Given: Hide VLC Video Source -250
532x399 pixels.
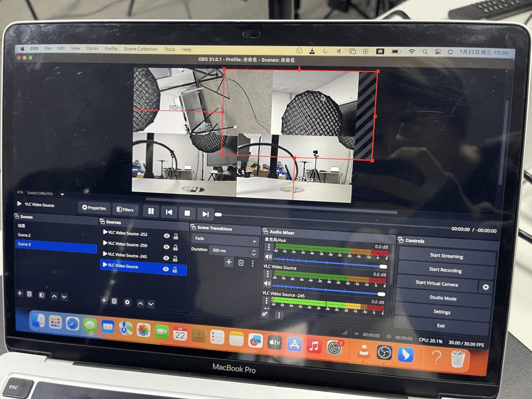Looking at the screenshot, I should [166, 247].
